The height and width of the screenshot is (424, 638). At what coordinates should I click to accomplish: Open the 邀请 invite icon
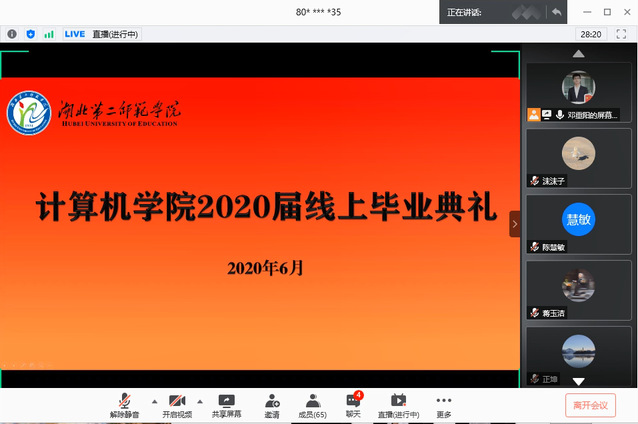[272, 402]
